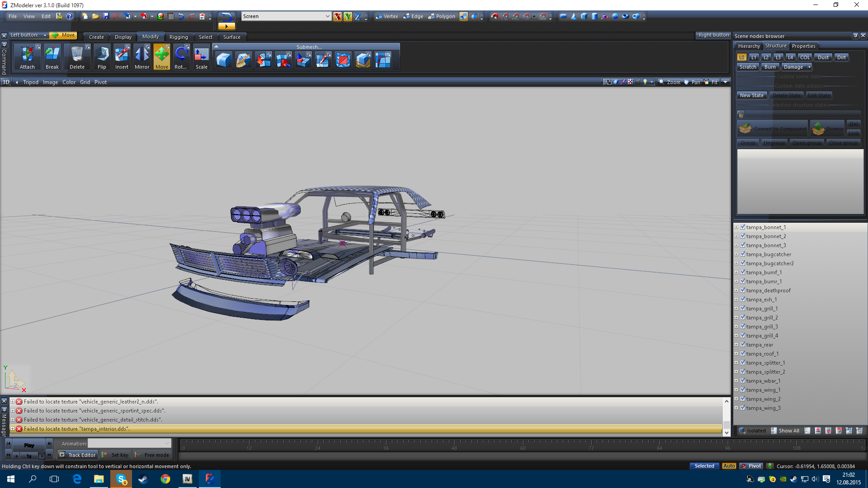The width and height of the screenshot is (868, 488).
Task: Select the Mirror tool
Action: pyautogui.click(x=142, y=57)
